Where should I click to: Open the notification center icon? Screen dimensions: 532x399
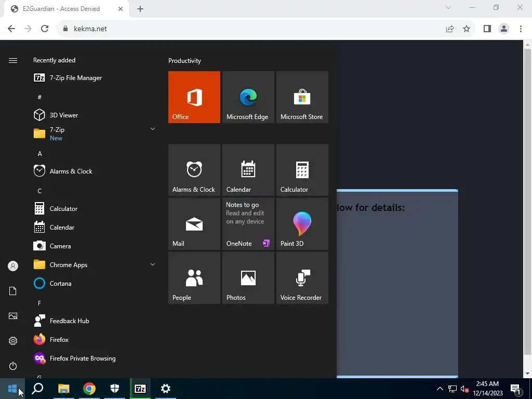(x=516, y=389)
